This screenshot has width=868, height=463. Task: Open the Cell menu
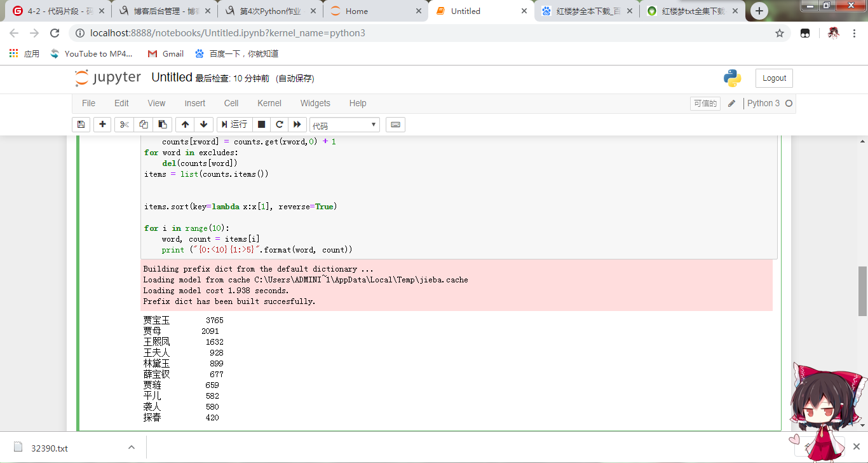click(x=231, y=103)
